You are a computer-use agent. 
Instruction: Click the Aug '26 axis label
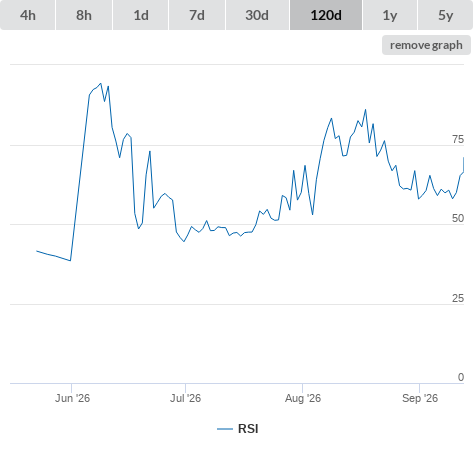pyautogui.click(x=303, y=398)
